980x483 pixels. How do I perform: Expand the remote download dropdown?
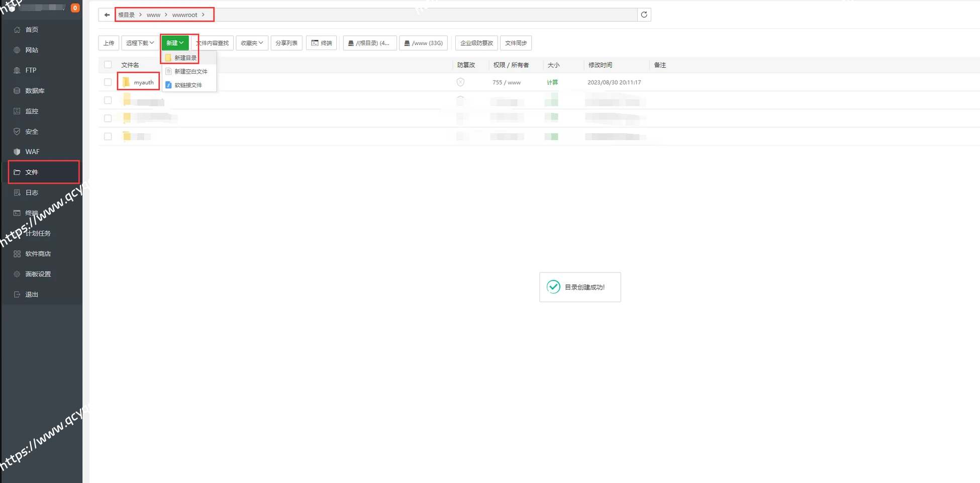click(139, 43)
